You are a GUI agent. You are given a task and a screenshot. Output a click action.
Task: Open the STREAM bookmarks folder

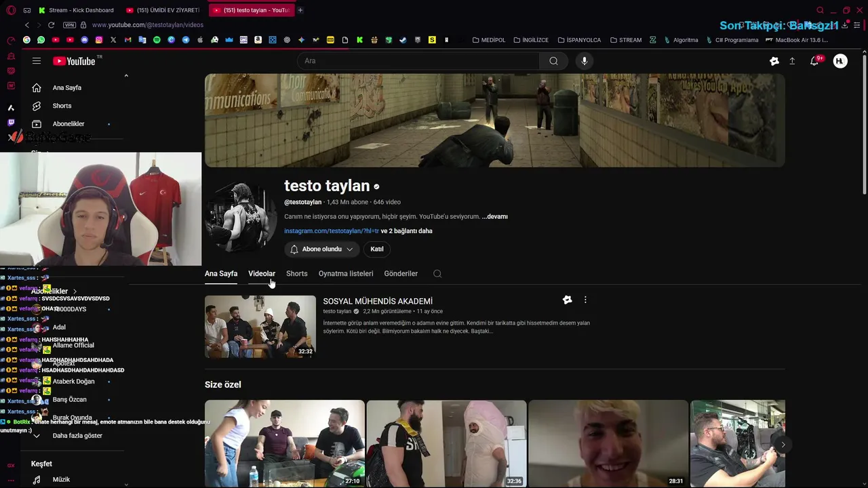click(x=625, y=40)
